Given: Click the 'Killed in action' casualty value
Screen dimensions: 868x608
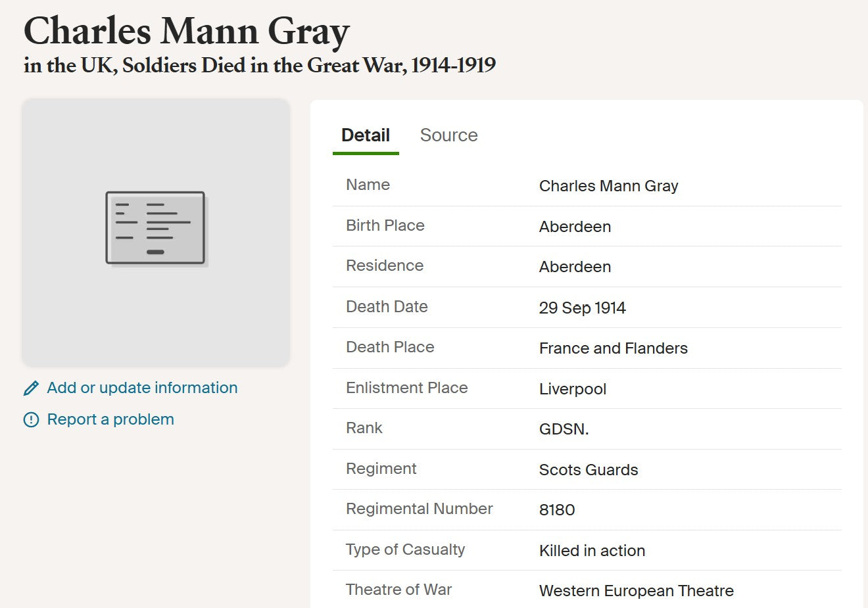Looking at the screenshot, I should coord(592,551).
